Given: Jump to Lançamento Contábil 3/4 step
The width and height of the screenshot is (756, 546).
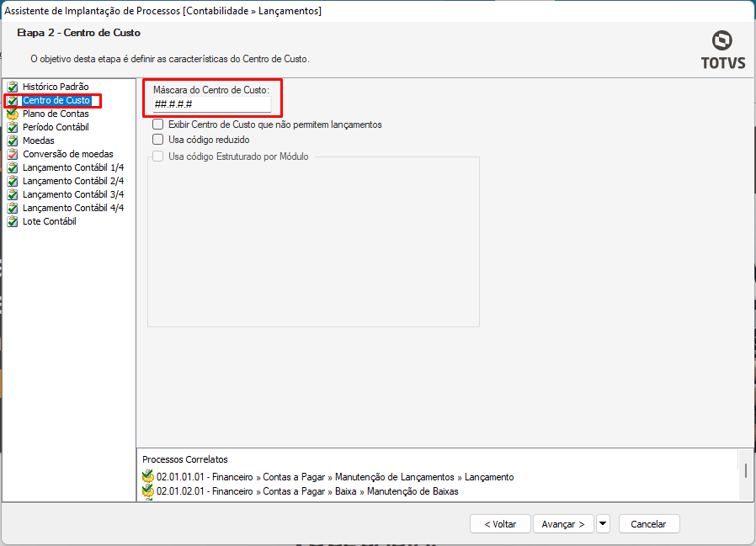Looking at the screenshot, I should [x=73, y=194].
